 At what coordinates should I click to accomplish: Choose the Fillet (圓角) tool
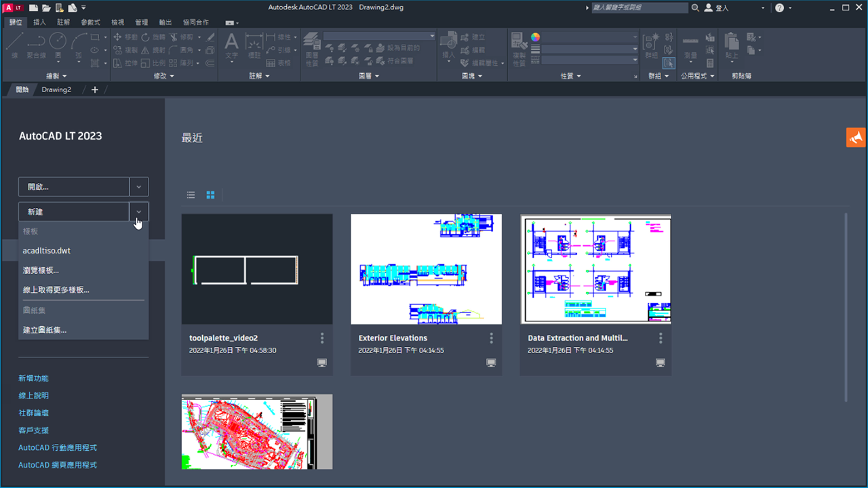point(182,50)
